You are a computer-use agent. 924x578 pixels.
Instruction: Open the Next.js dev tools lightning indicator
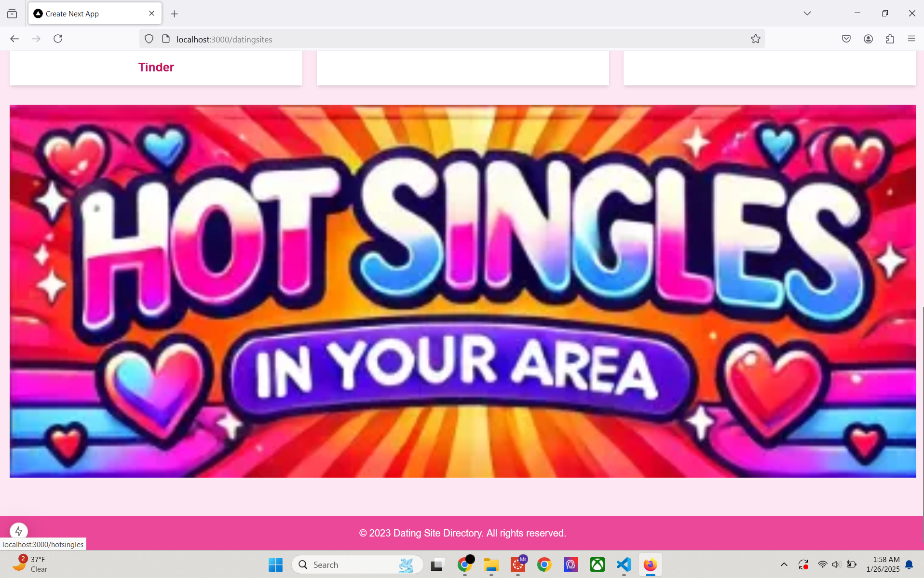[19, 531]
